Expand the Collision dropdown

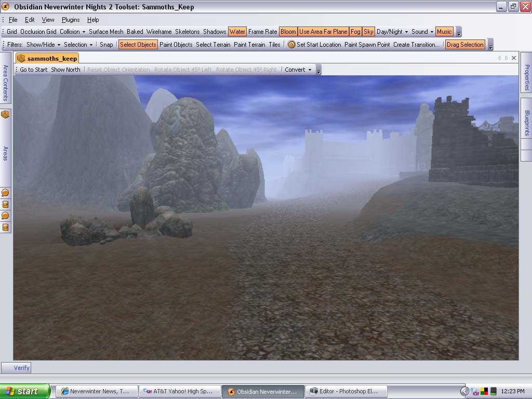coord(73,32)
